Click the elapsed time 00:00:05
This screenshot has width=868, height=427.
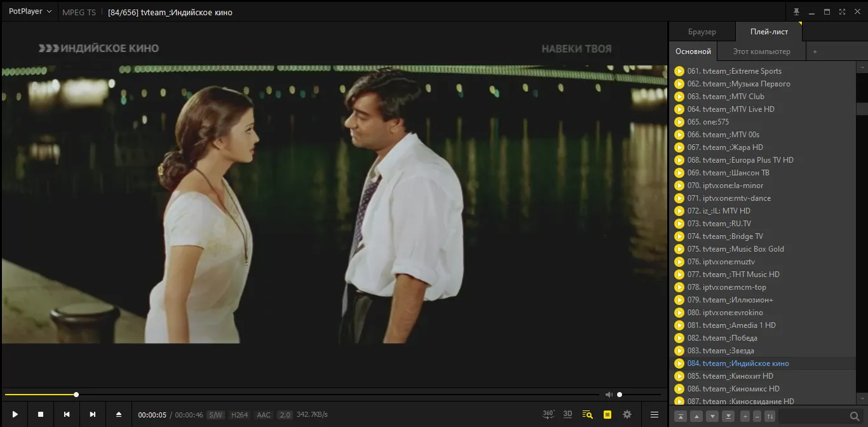153,415
